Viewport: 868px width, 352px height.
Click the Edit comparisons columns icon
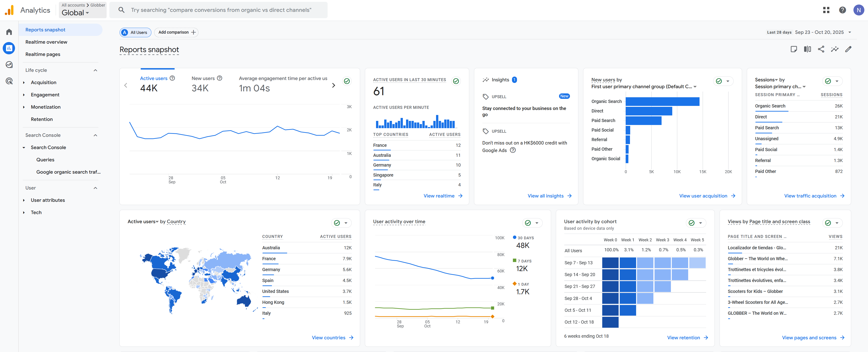(x=807, y=49)
